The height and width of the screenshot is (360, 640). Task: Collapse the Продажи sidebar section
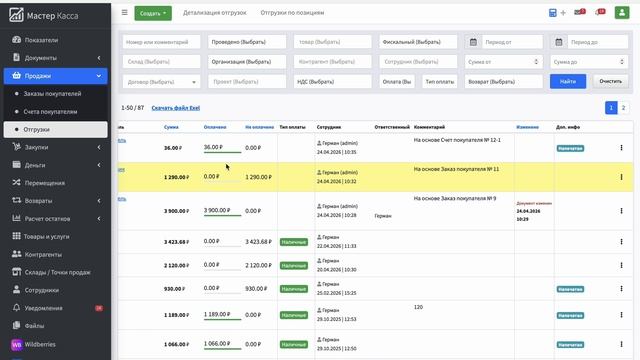click(56, 76)
